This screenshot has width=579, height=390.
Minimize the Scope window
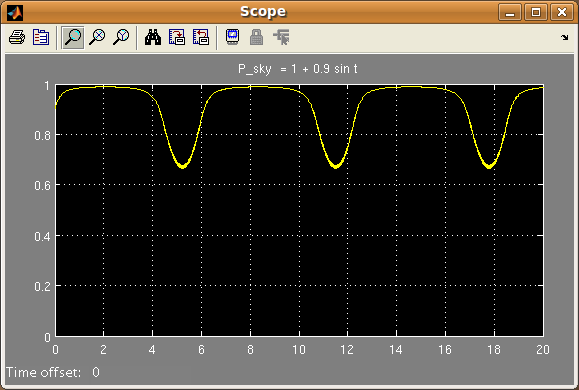[510, 12]
